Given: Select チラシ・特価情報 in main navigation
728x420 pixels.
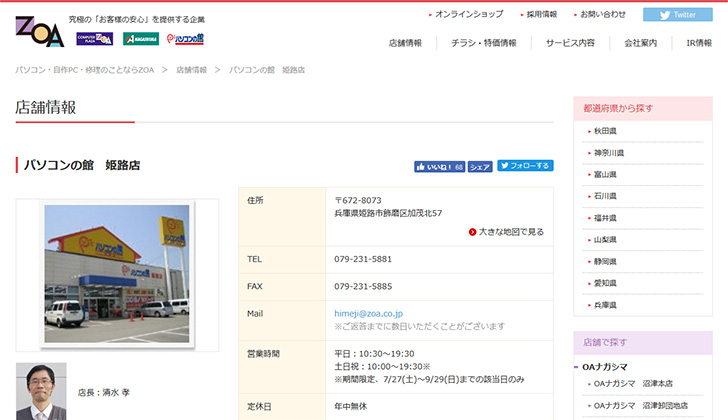Looking at the screenshot, I should click(484, 43).
